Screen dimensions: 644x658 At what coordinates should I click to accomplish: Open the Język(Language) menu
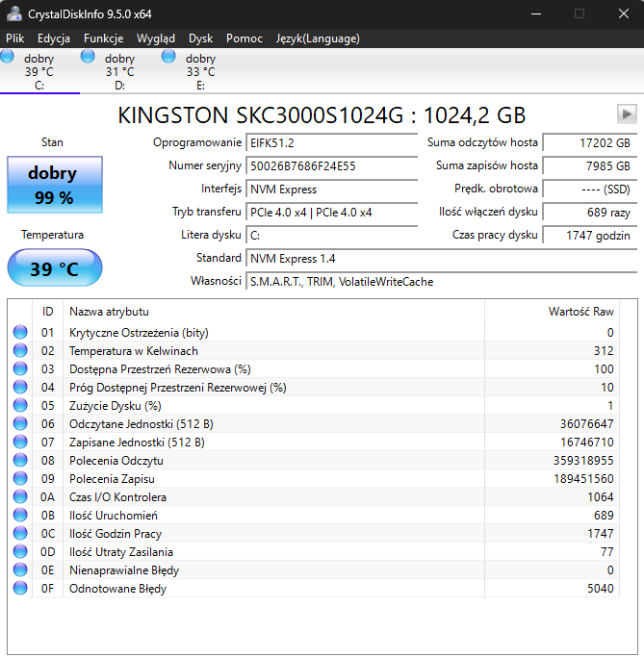click(318, 38)
